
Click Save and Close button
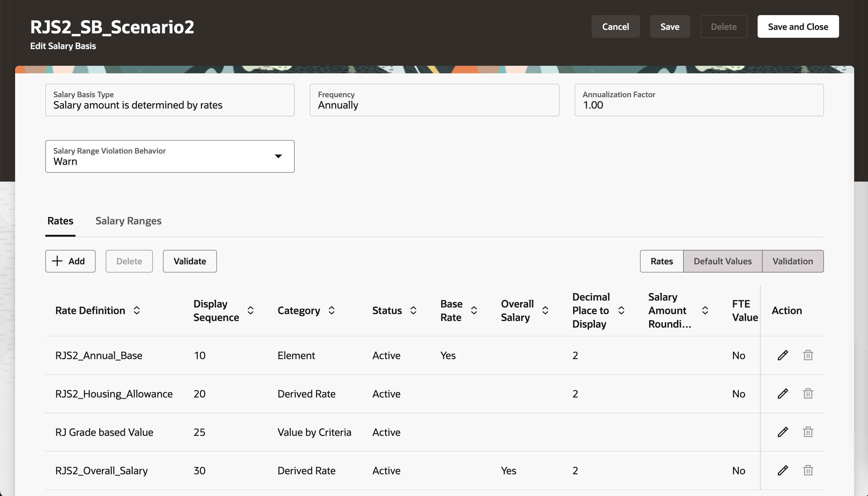click(798, 26)
